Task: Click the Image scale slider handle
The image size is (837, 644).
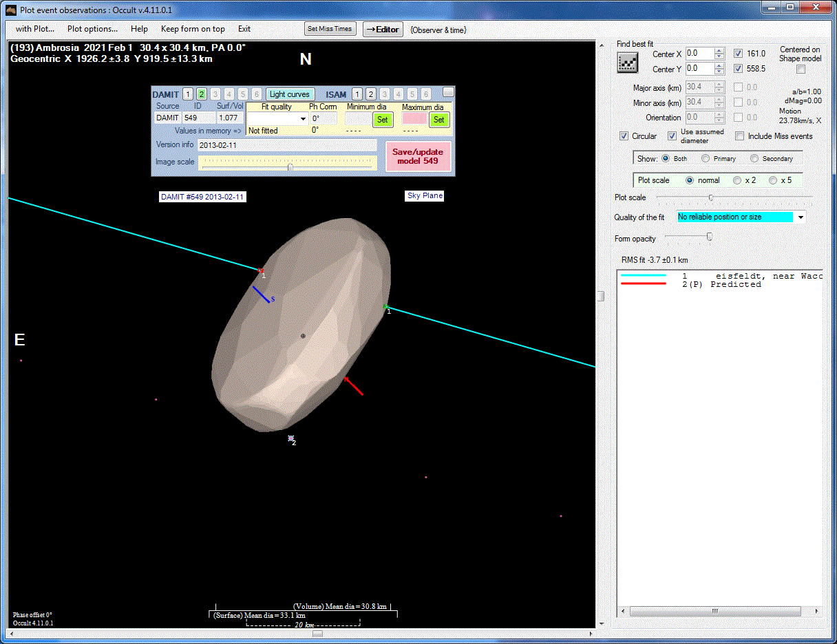Action: click(x=290, y=166)
